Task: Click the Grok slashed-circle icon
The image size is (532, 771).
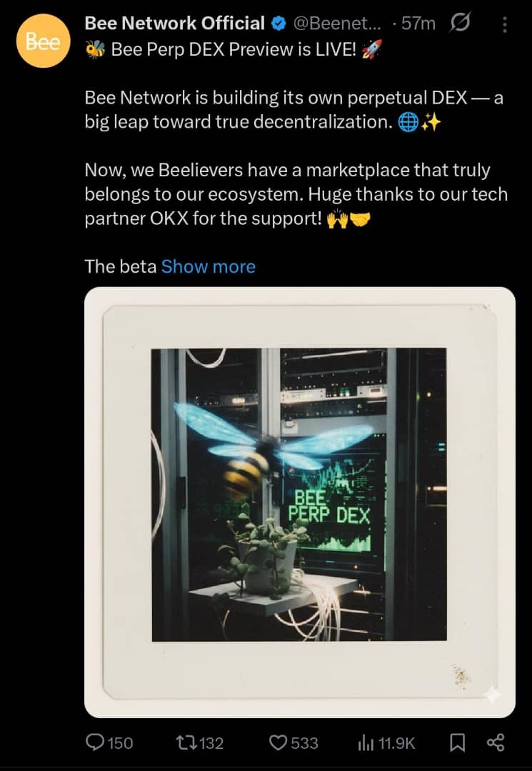Action: [x=459, y=23]
